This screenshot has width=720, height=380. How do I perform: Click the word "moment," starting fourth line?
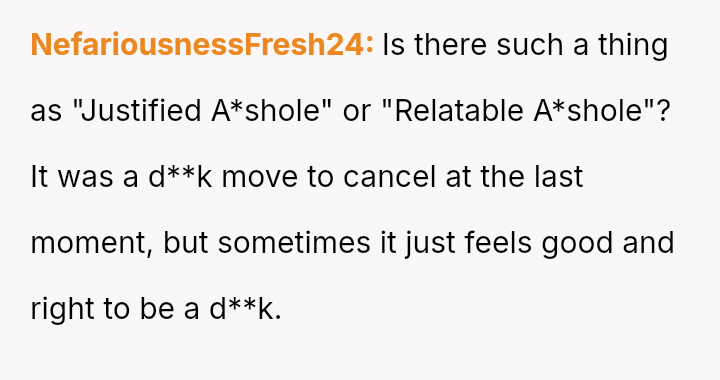(91, 243)
